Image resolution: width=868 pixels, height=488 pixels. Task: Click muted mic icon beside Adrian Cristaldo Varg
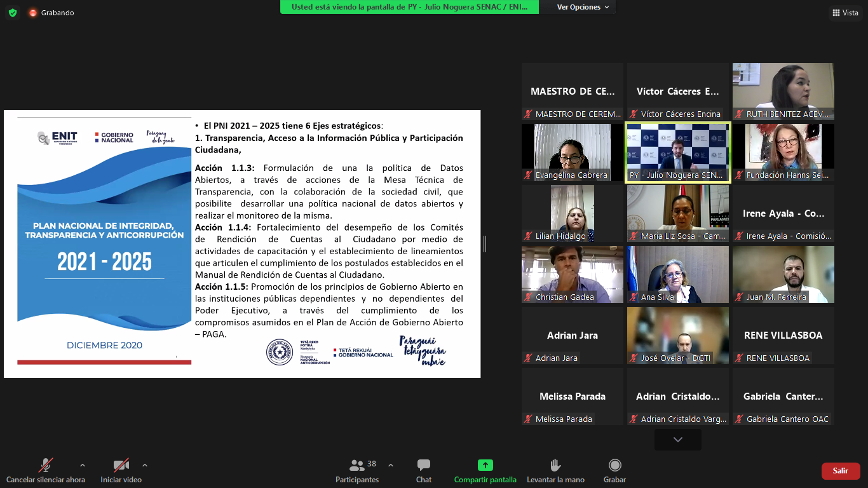click(634, 419)
